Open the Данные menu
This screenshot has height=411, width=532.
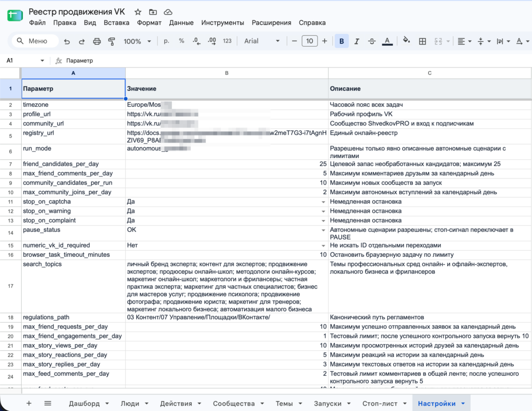coord(181,23)
